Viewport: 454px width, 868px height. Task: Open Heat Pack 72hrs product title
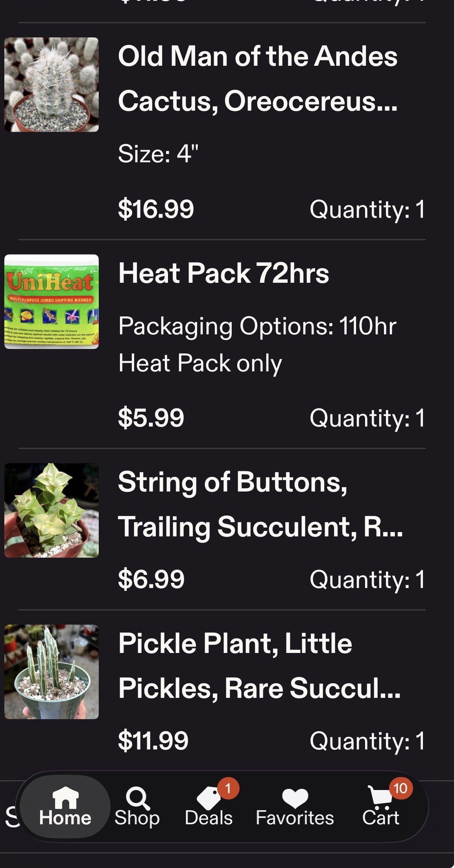pyautogui.click(x=223, y=273)
